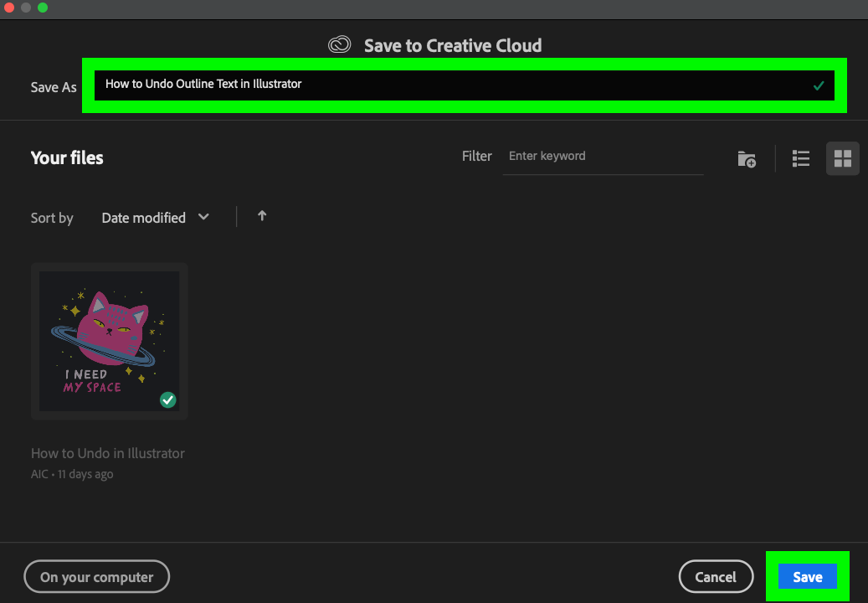
Task: Choose On your computer save location
Action: (97, 576)
